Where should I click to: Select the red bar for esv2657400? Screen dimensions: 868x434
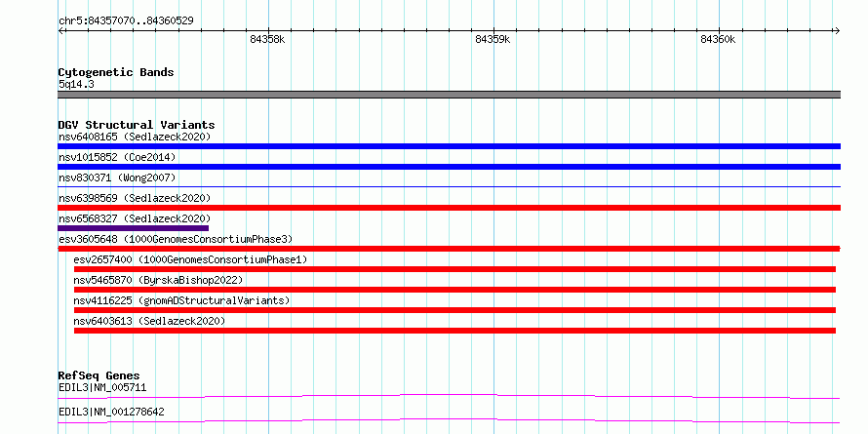click(454, 269)
